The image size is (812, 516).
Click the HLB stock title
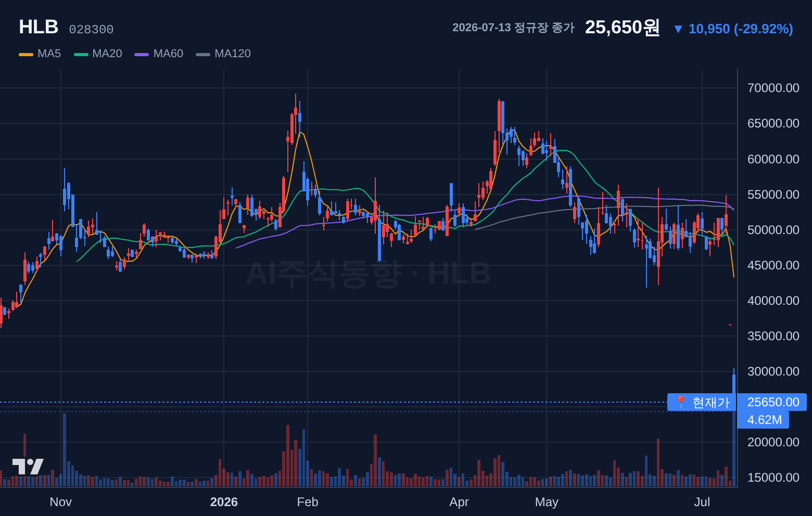pos(39,27)
